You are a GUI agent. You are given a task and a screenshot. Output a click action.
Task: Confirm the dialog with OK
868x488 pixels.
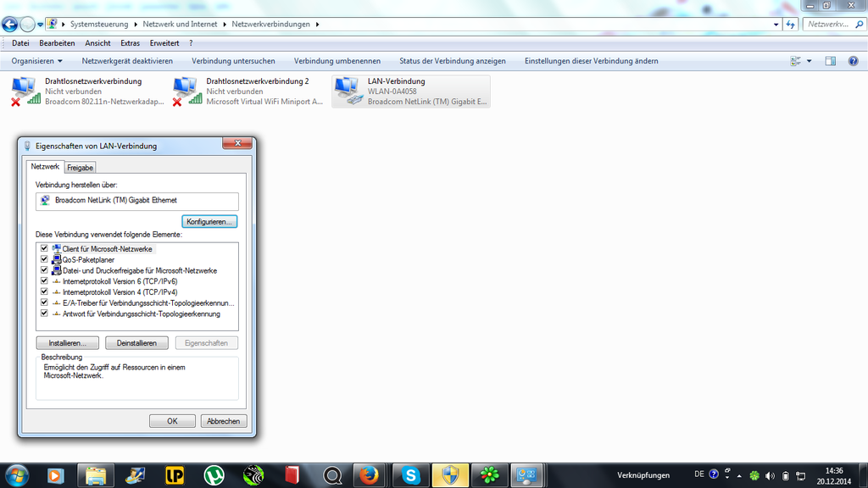point(172,421)
